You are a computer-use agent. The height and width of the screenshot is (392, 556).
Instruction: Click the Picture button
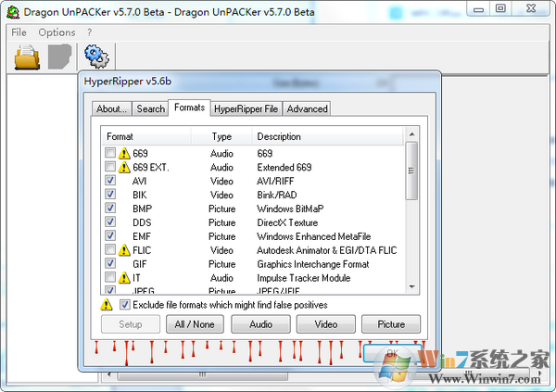click(391, 324)
